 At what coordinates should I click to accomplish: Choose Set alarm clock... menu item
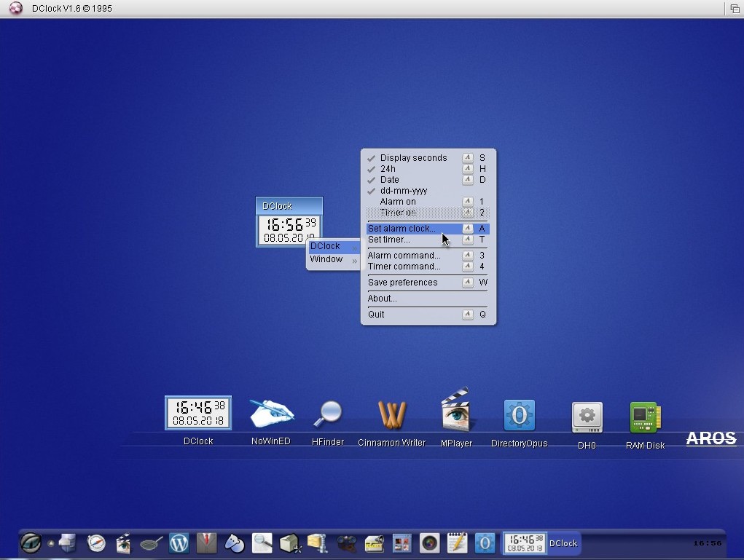click(402, 229)
